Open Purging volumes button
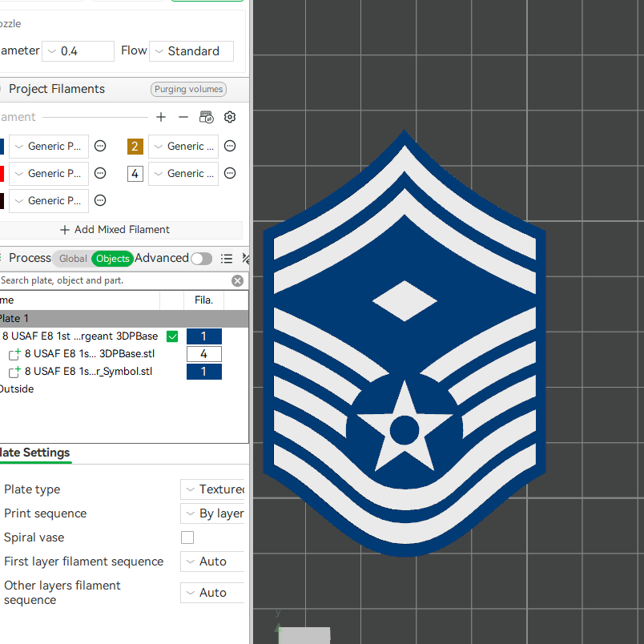The width and height of the screenshot is (644, 644). click(x=188, y=89)
